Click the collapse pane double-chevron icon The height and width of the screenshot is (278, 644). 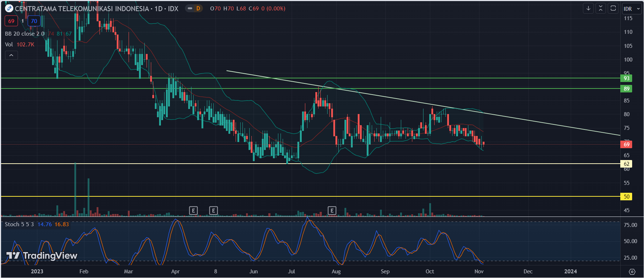(601, 8)
